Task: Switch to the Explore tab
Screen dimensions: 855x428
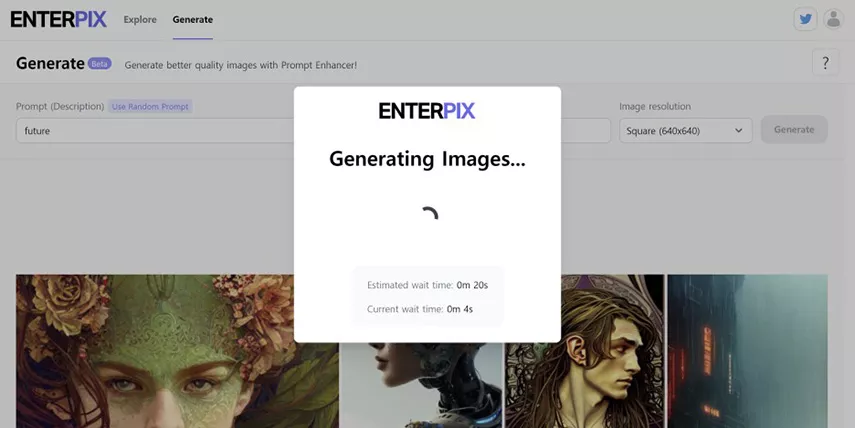Action: pyautogui.click(x=140, y=20)
